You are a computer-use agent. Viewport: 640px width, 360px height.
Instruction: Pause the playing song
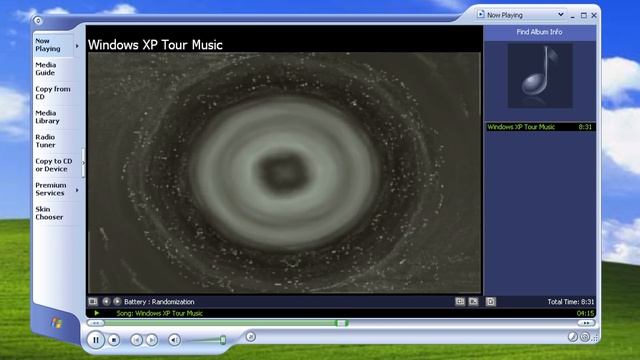coord(96,340)
